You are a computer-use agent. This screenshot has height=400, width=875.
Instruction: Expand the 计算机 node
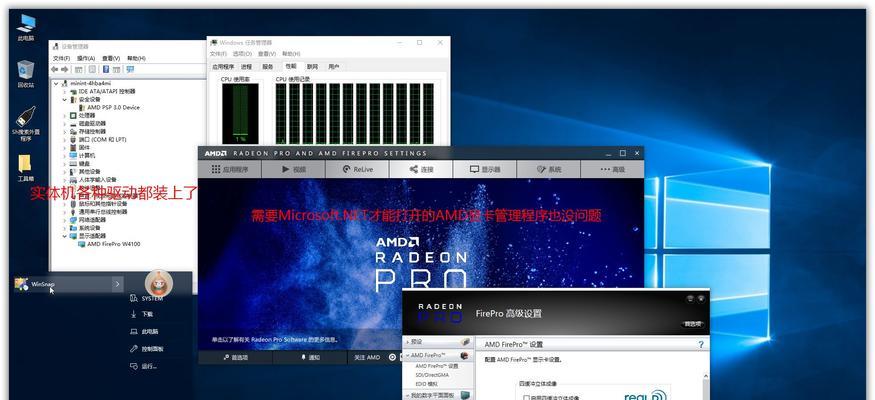pos(65,156)
